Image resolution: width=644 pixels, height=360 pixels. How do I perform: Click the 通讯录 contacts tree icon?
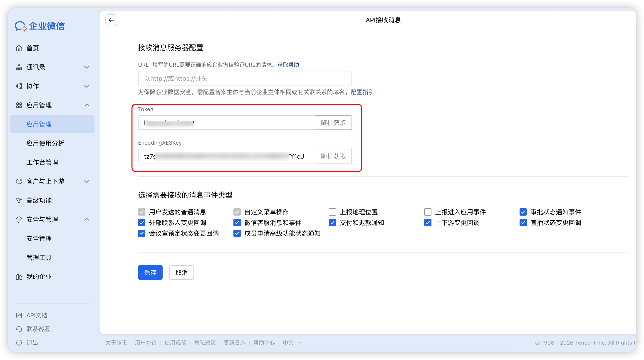(19, 67)
